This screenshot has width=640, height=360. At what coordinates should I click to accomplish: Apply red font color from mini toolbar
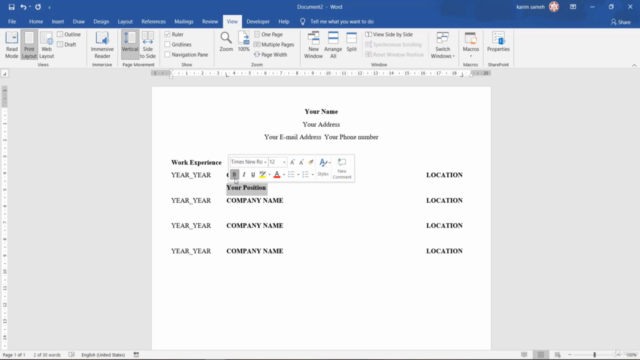tap(277, 174)
